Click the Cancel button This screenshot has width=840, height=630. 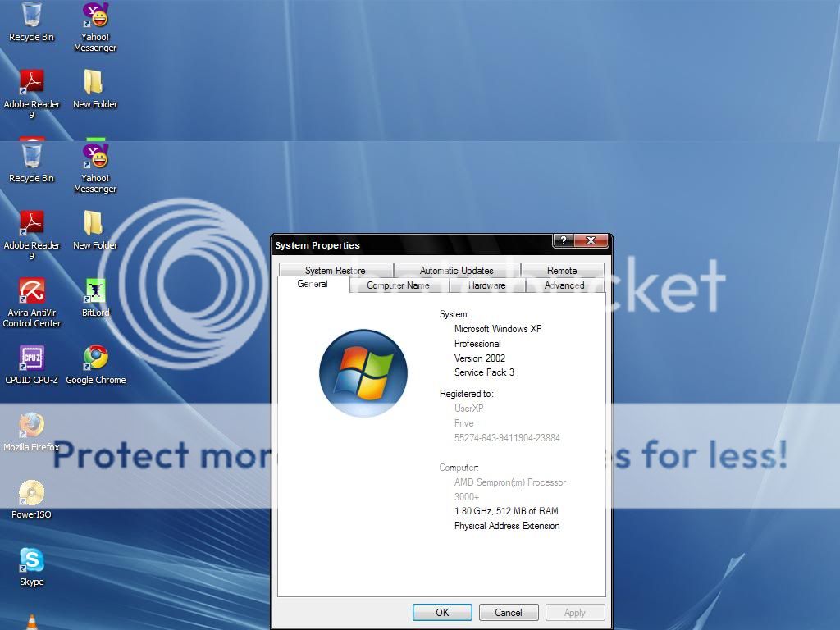(509, 612)
